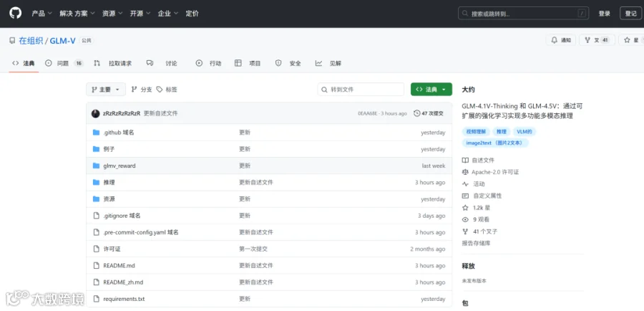
Task: Open the zRzRzRzRzRzR author profile link
Action: tap(122, 113)
